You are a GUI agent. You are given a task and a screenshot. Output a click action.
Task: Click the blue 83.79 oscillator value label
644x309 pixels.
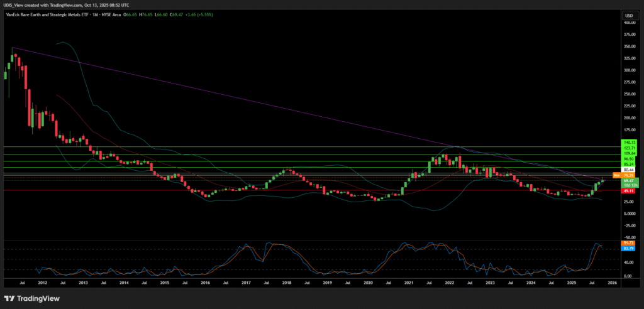pos(629,247)
